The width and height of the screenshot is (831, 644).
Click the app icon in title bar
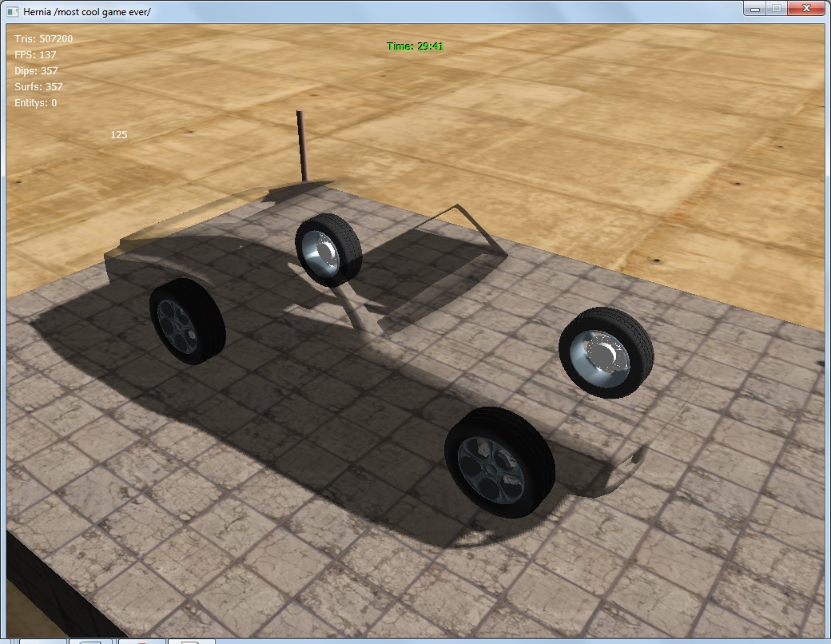point(12,10)
